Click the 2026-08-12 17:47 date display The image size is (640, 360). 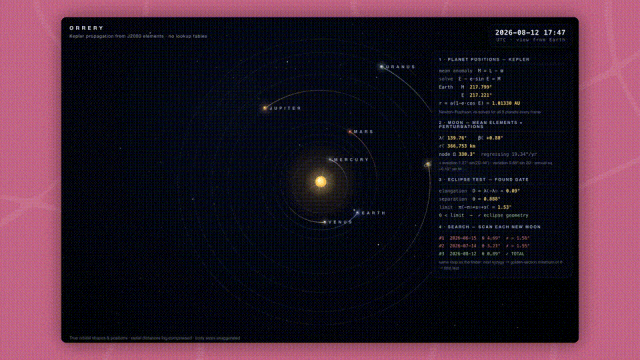tap(530, 33)
